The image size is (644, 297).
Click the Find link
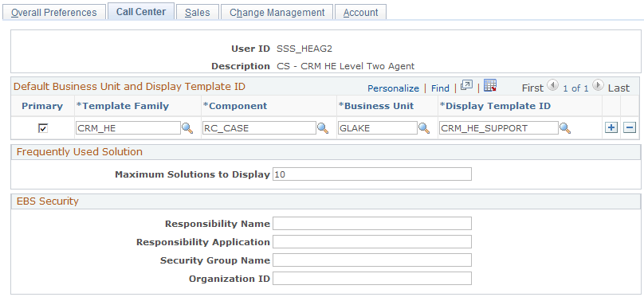440,88
